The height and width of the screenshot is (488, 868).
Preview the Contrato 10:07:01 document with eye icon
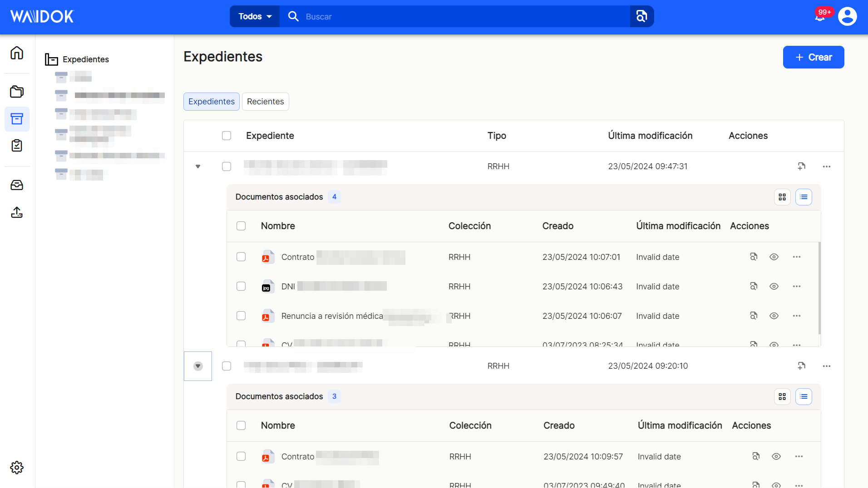tap(774, 257)
